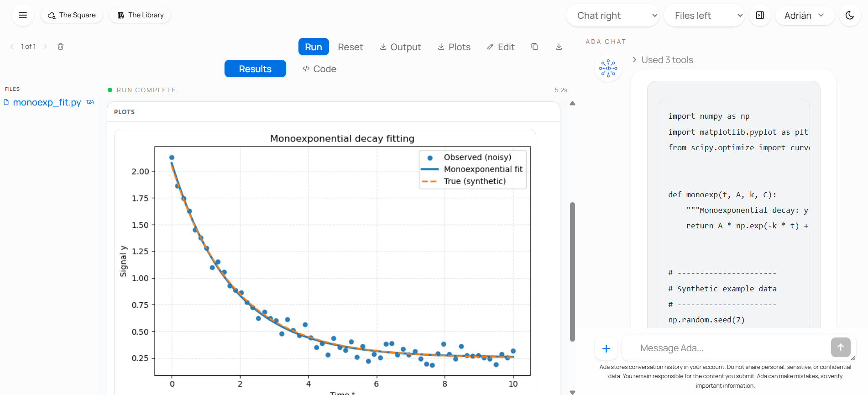The image size is (868, 395).
Task: Click the download icon in toolbar
Action: tap(559, 47)
